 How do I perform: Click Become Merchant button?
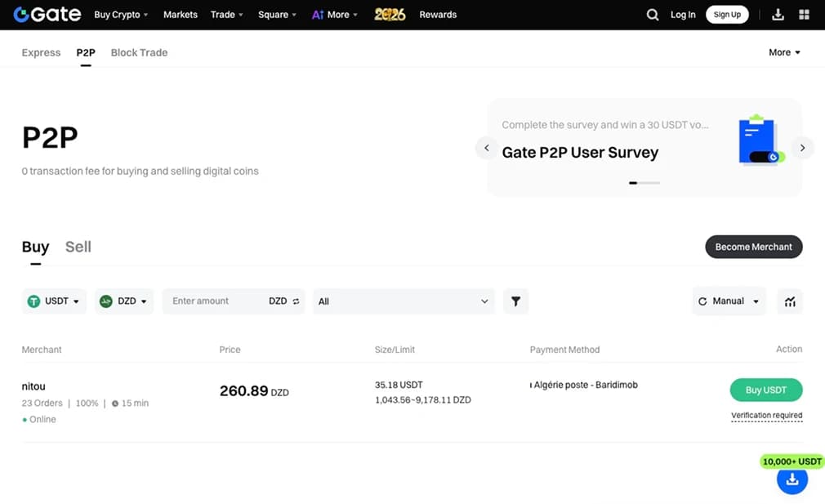(753, 247)
